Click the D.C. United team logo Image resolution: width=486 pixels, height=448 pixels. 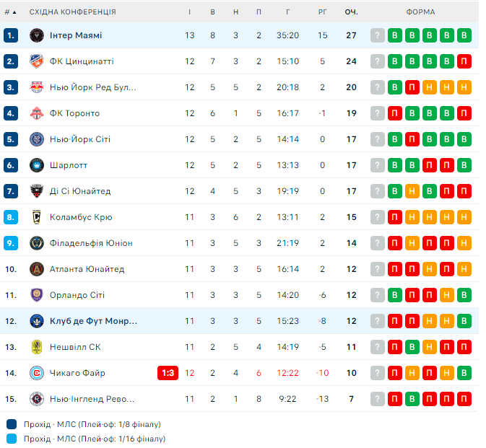tap(36, 191)
